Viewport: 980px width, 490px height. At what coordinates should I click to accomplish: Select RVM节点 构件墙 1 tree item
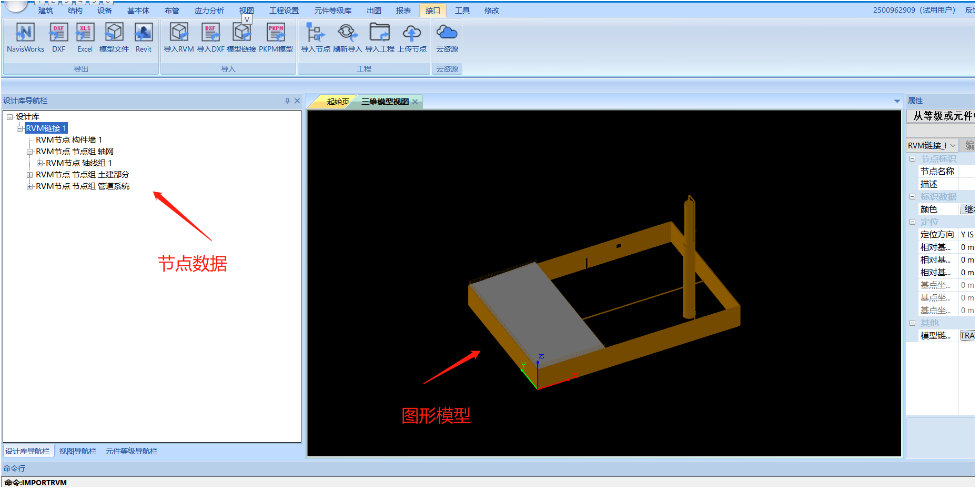[x=68, y=140]
